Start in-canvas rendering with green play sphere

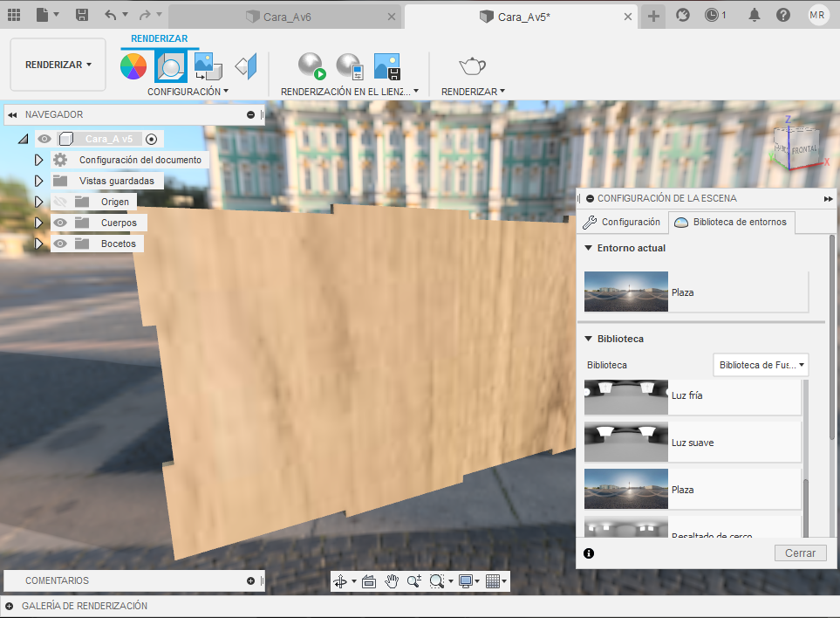tap(311, 66)
